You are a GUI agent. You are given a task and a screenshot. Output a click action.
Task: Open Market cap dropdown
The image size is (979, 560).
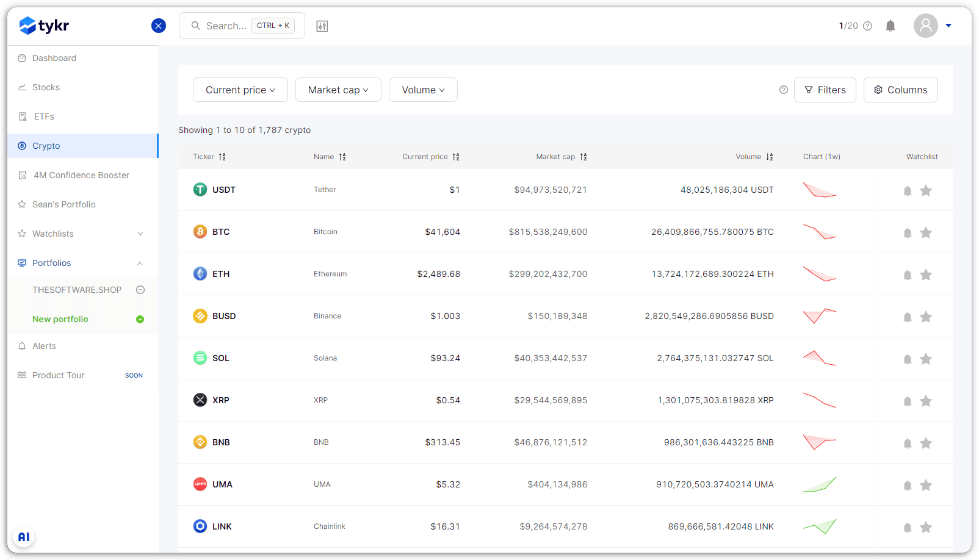coord(338,90)
